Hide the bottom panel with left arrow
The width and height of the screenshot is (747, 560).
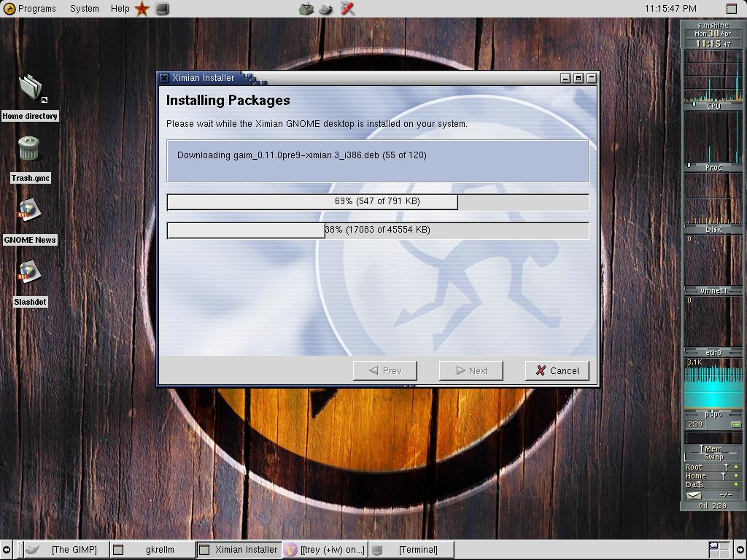coord(6,550)
